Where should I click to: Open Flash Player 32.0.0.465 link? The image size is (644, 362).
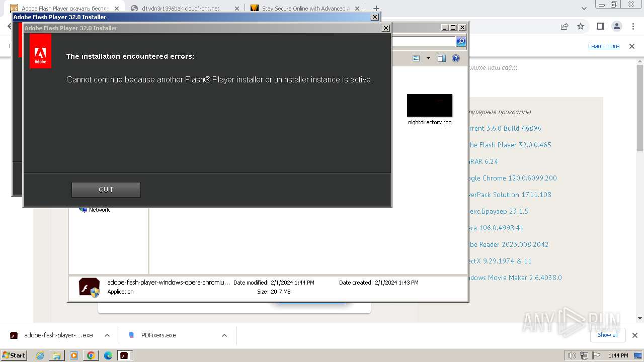510,145
